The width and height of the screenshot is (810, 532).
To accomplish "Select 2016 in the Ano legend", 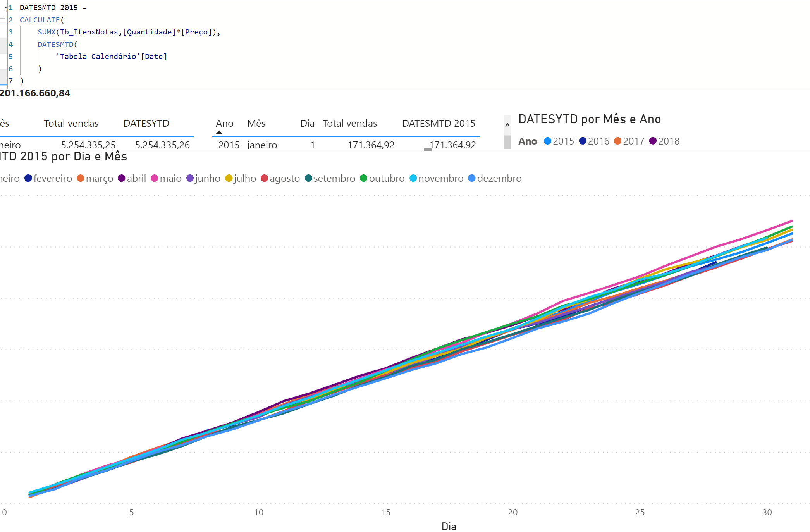I will pos(594,141).
